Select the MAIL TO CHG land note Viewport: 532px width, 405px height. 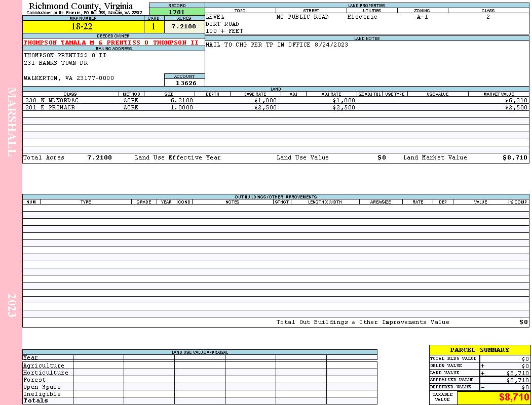coord(277,45)
